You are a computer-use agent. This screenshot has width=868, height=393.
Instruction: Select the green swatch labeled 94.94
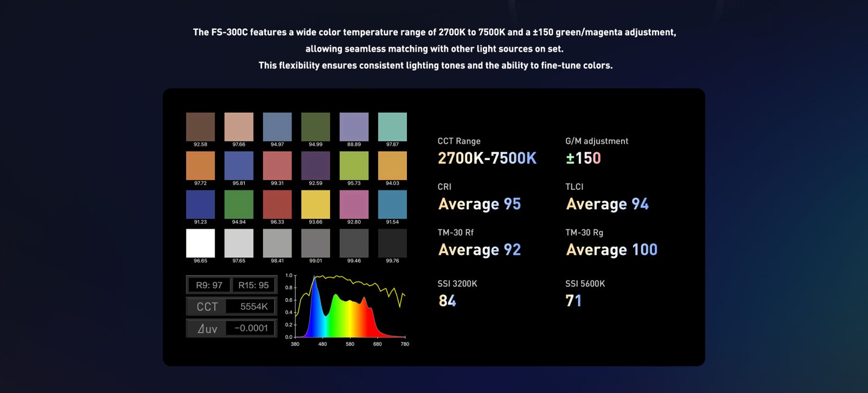point(239,204)
